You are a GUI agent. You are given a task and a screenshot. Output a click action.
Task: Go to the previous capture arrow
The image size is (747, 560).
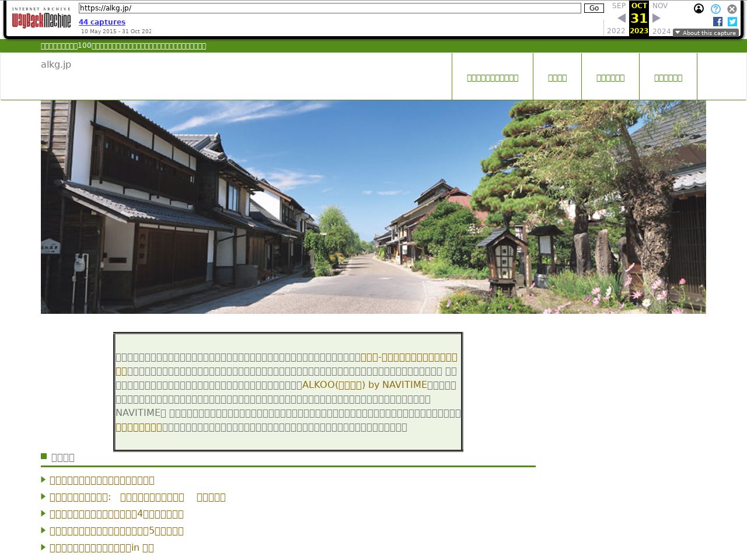click(621, 18)
